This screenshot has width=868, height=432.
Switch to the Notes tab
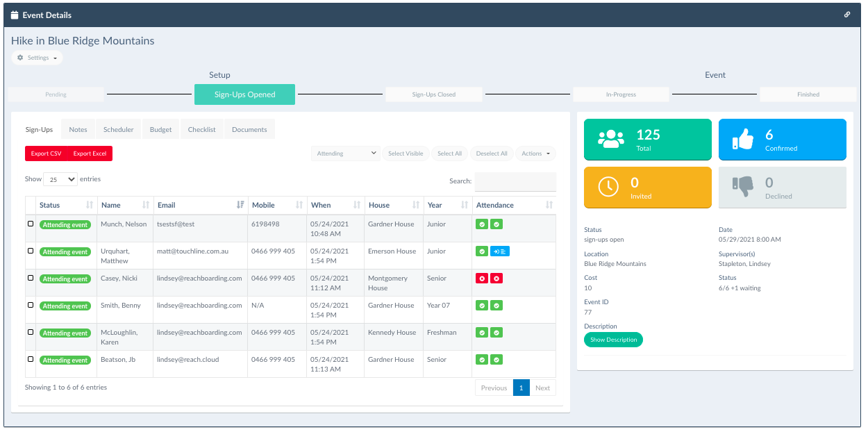(x=78, y=129)
